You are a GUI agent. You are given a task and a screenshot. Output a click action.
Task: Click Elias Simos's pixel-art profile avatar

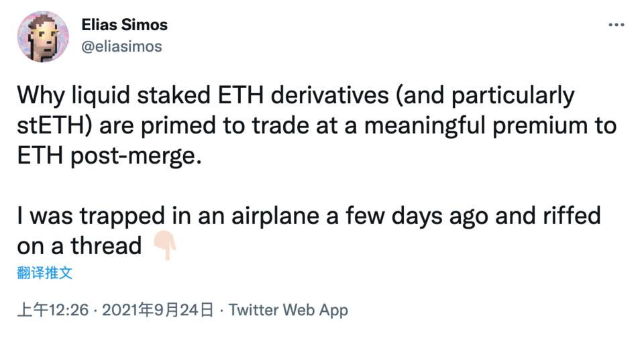pos(43,37)
